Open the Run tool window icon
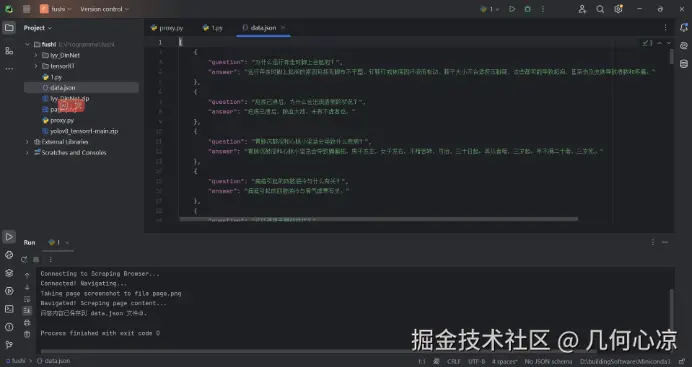Screen dimensions: 692x367 9,237
